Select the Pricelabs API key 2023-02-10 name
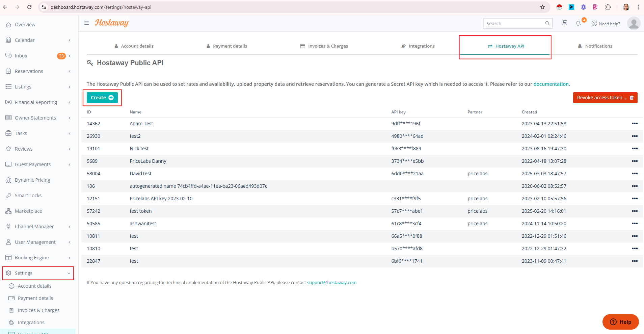Viewport: 644px width, 334px height. point(161,199)
